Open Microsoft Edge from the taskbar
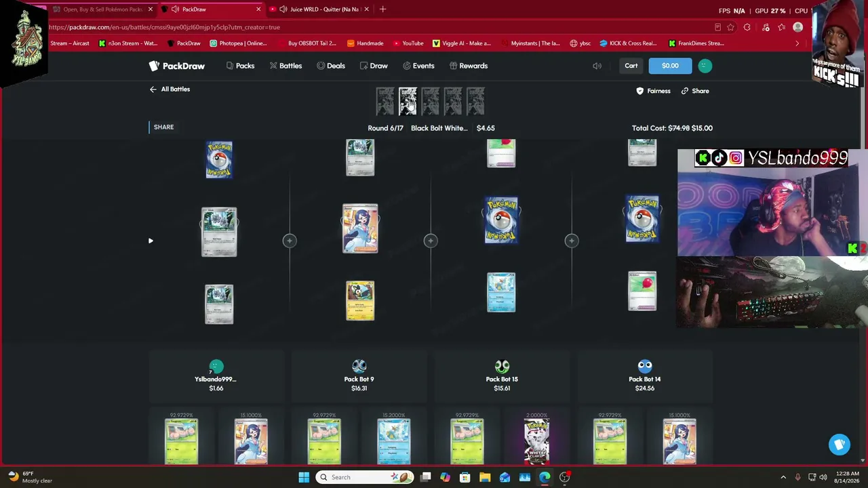Image resolution: width=868 pixels, height=488 pixels. pyautogui.click(x=545, y=477)
